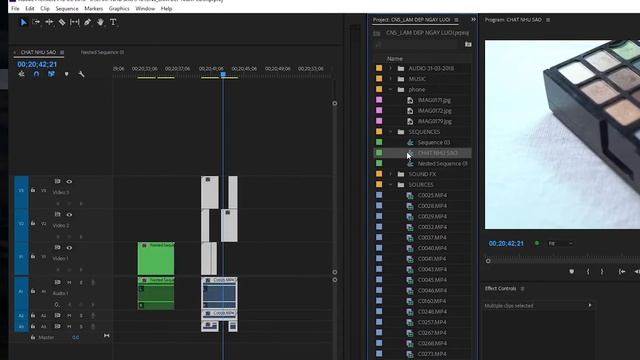
Task: Open CHAT NHU SAO timeline panel menu
Action: pyautogui.click(x=62, y=52)
